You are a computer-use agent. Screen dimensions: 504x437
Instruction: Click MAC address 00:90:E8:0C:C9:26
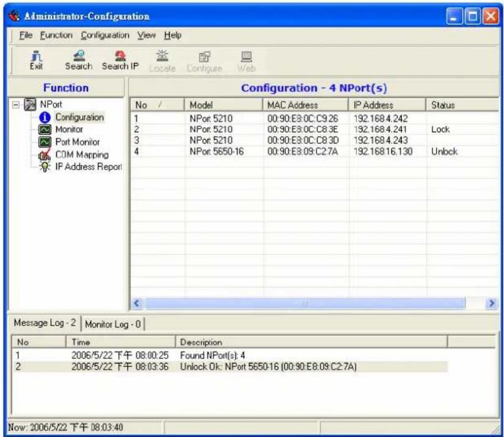coord(303,119)
